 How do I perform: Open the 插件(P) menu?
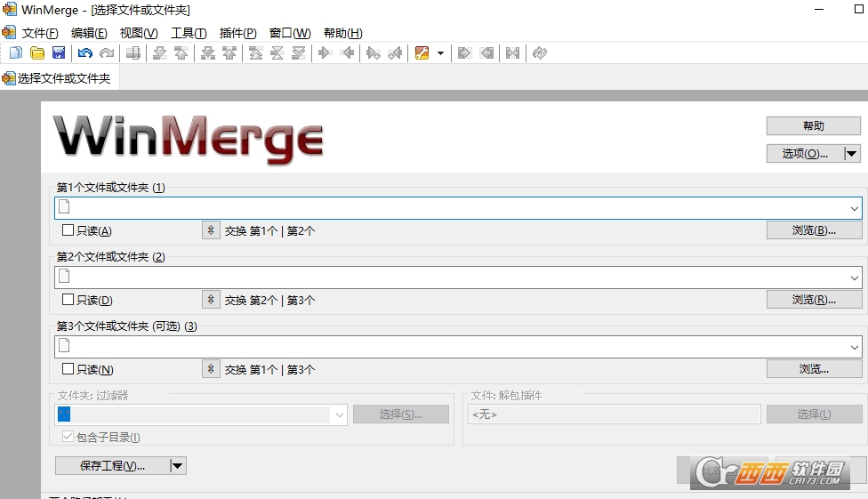point(238,33)
